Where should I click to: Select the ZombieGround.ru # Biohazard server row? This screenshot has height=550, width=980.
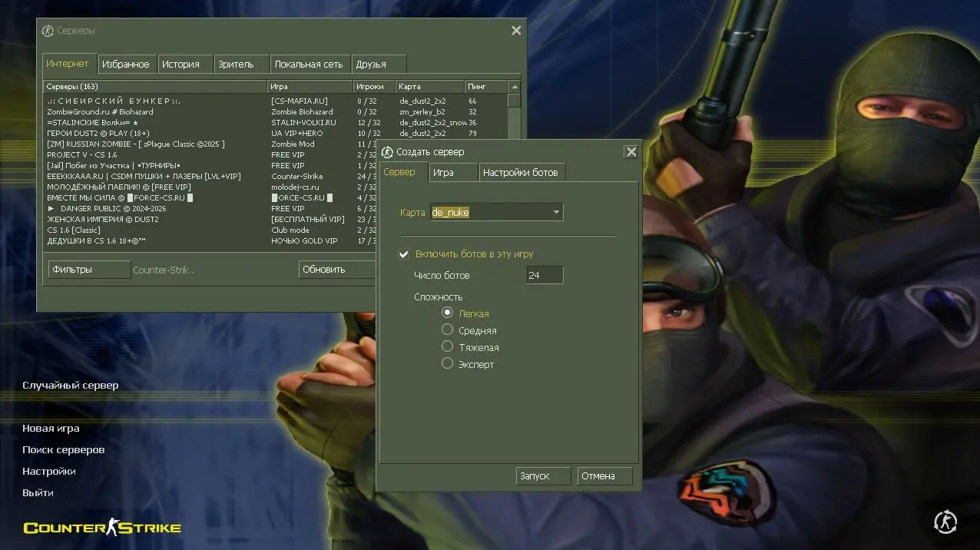pyautogui.click(x=154, y=112)
